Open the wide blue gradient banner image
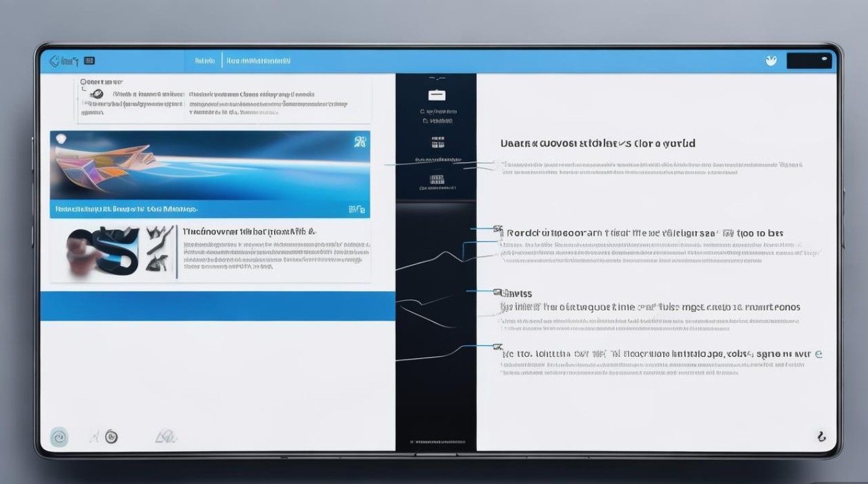 pyautogui.click(x=209, y=165)
